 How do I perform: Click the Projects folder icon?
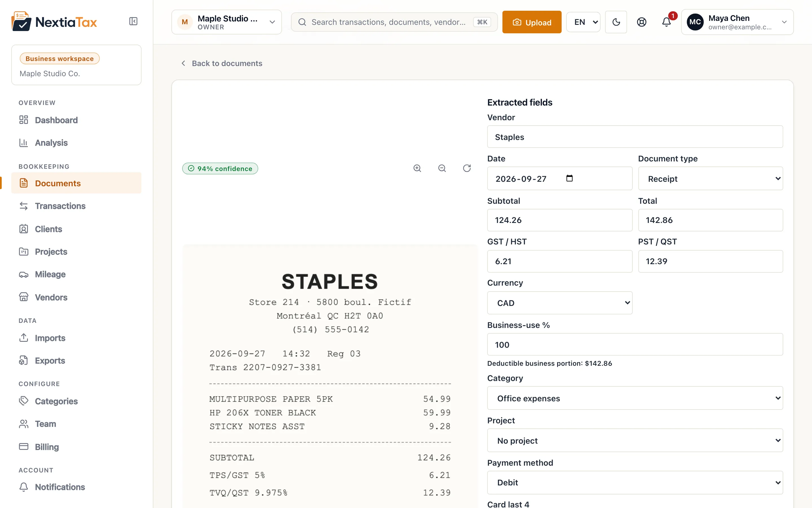pyautogui.click(x=23, y=252)
